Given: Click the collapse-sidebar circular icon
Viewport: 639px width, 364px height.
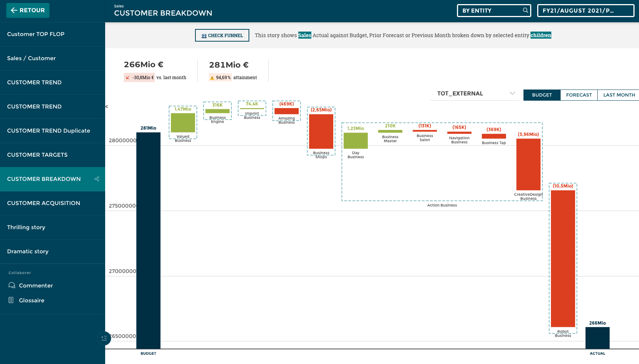Looking at the screenshot, I should pyautogui.click(x=104, y=338).
